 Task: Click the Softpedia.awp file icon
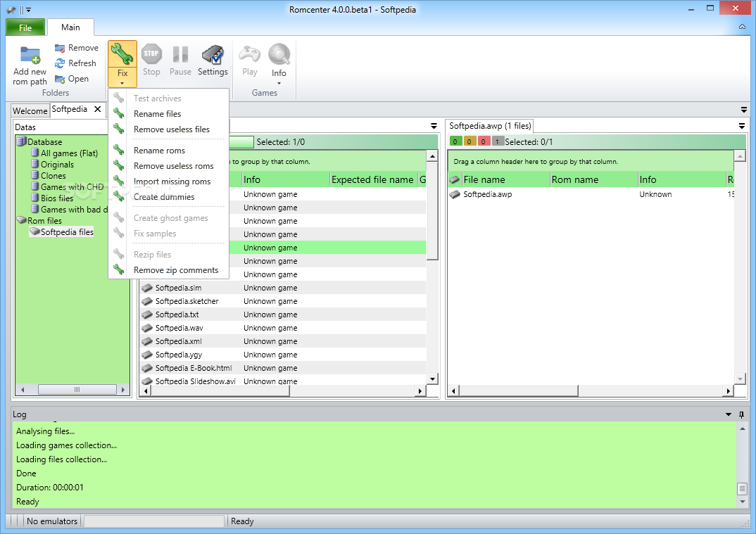tap(455, 194)
